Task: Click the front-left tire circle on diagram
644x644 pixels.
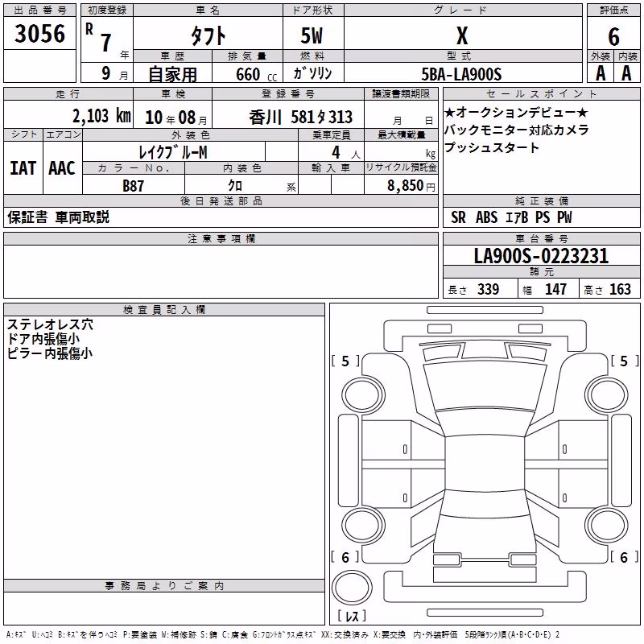Action: coord(363,396)
